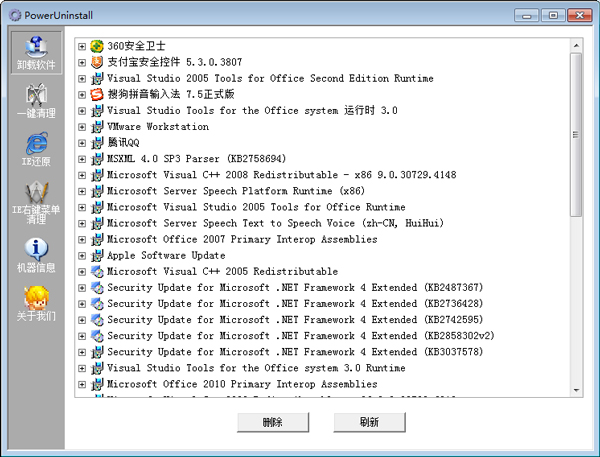Click icon of Visual C++ 2008 Redistributable

[97, 175]
